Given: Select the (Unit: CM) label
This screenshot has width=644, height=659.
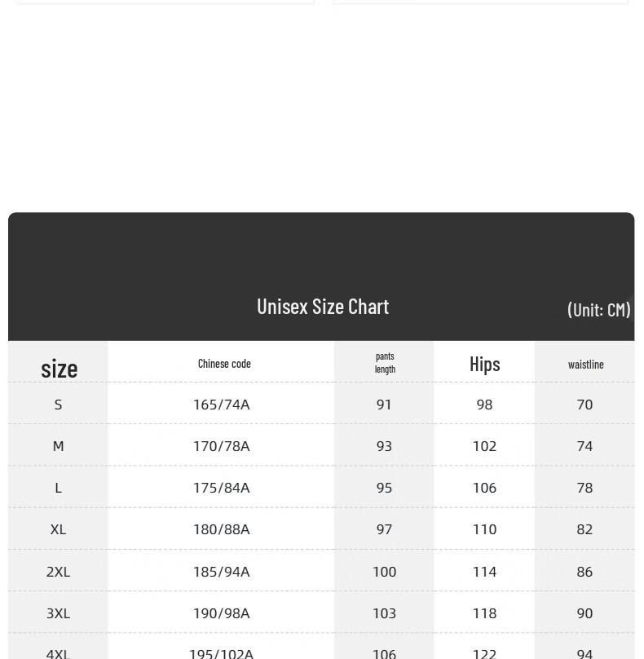Looking at the screenshot, I should (598, 310).
